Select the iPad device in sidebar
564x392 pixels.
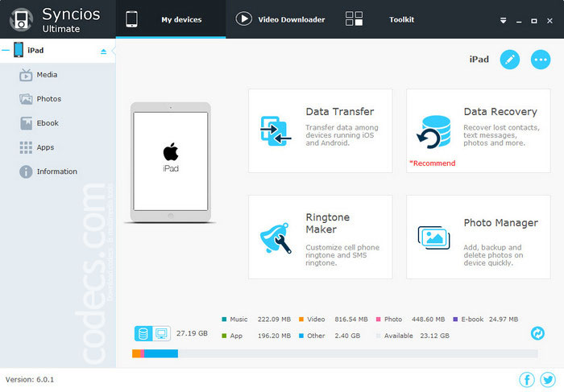[57, 51]
